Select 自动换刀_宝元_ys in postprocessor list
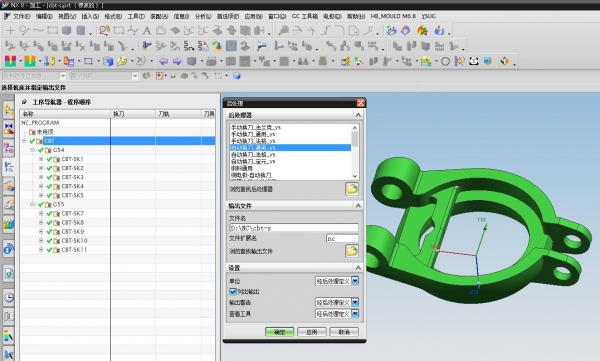Screen dimensions: 600x361 click(x=253, y=162)
